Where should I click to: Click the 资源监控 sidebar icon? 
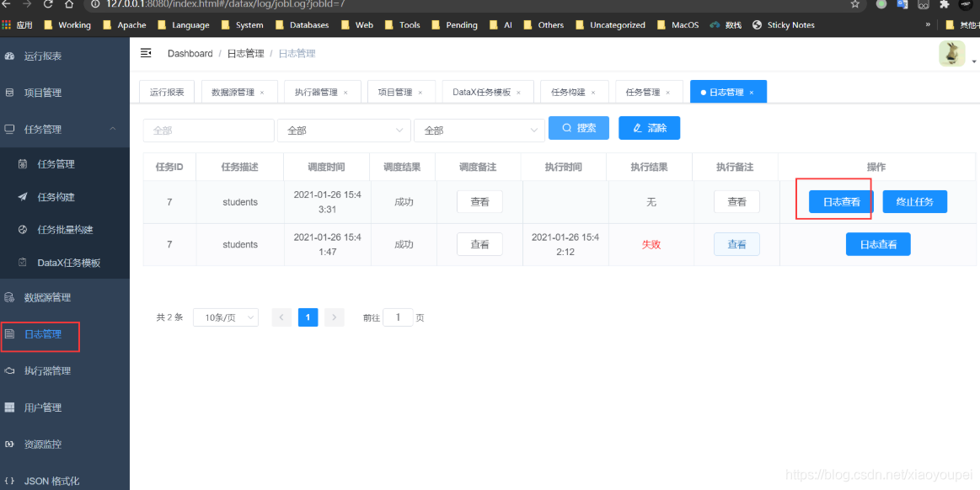[x=9, y=445]
